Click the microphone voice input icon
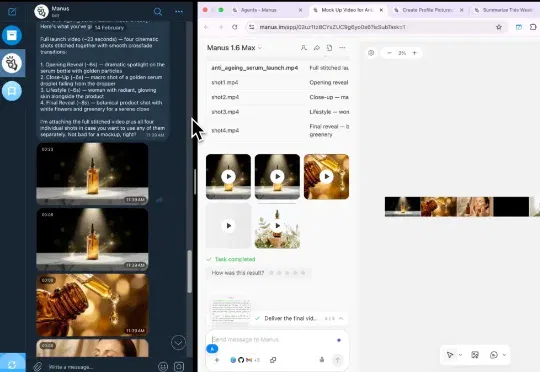Image resolution: width=540 pixels, height=372 pixels. (x=322, y=360)
